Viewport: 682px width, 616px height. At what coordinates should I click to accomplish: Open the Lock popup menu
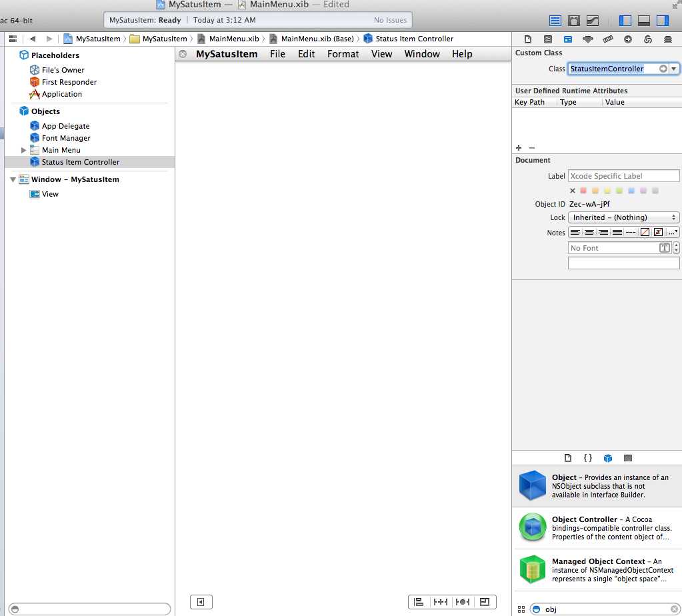coord(623,217)
